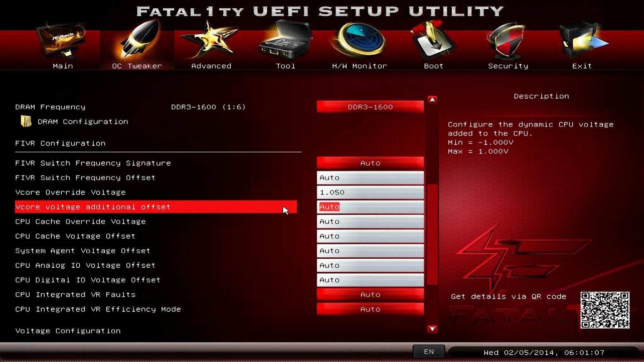
Task: Open FIVR Switch Frequency Signature Auto dropdown
Action: pyautogui.click(x=370, y=163)
